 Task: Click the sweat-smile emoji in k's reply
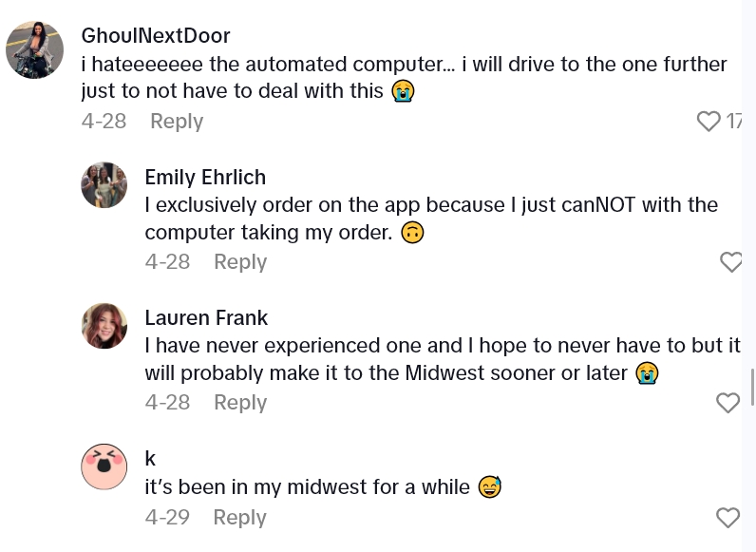pyautogui.click(x=489, y=488)
